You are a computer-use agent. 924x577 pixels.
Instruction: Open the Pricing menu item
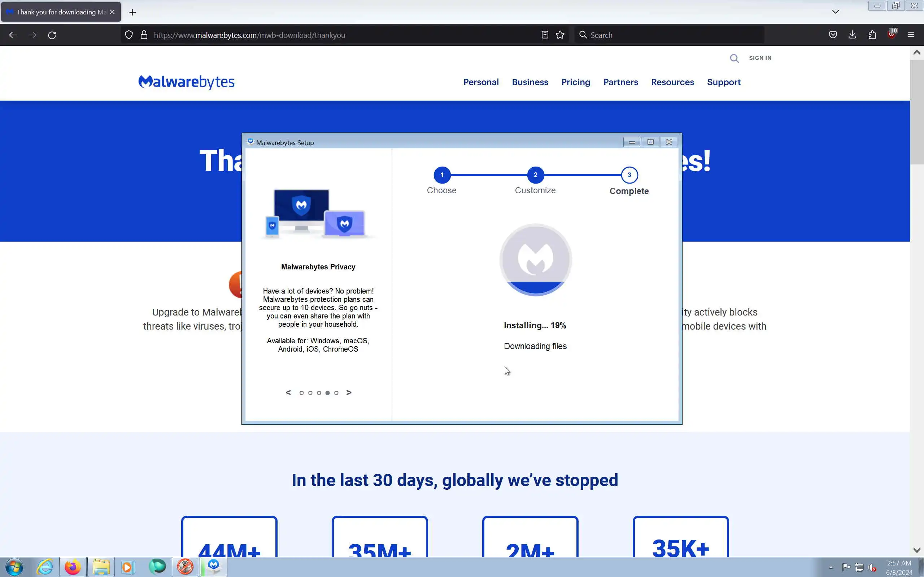pyautogui.click(x=575, y=82)
